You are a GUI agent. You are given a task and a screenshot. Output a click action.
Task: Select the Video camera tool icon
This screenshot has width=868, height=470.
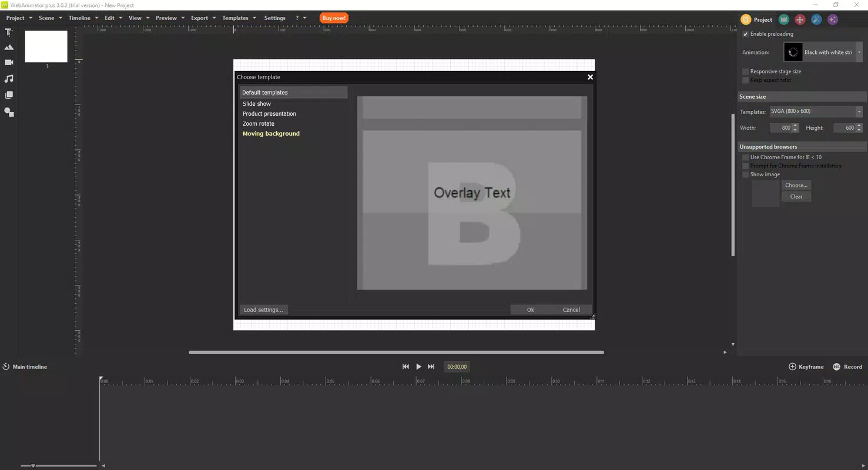tap(9, 62)
